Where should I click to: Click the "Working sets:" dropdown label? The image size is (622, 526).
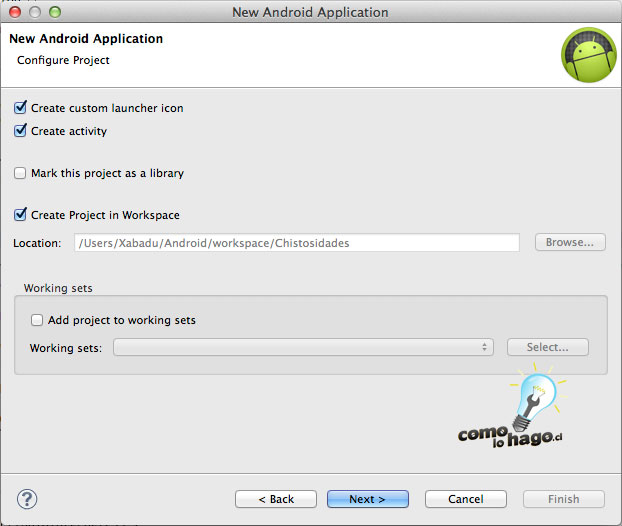click(66, 348)
